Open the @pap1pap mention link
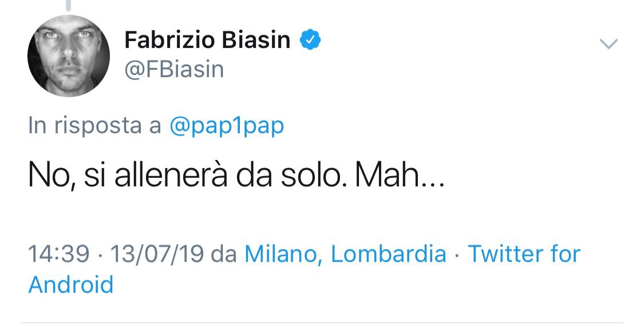This screenshot has width=644, height=334. pyautogui.click(x=227, y=126)
